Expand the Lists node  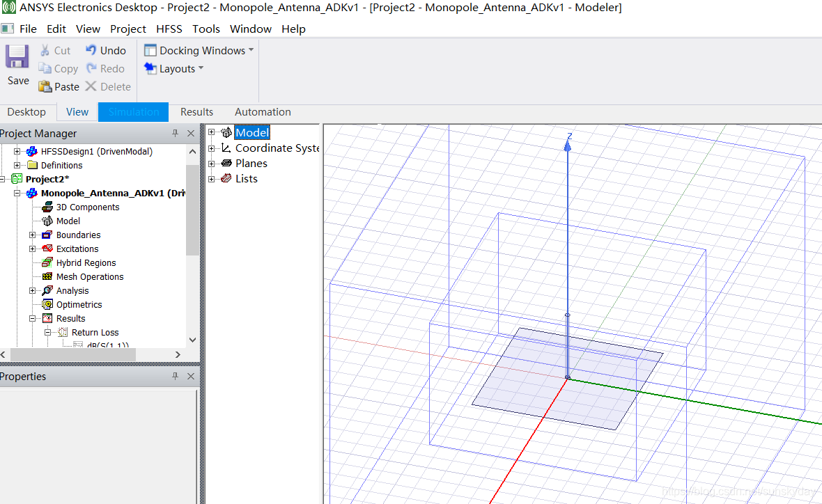(211, 179)
